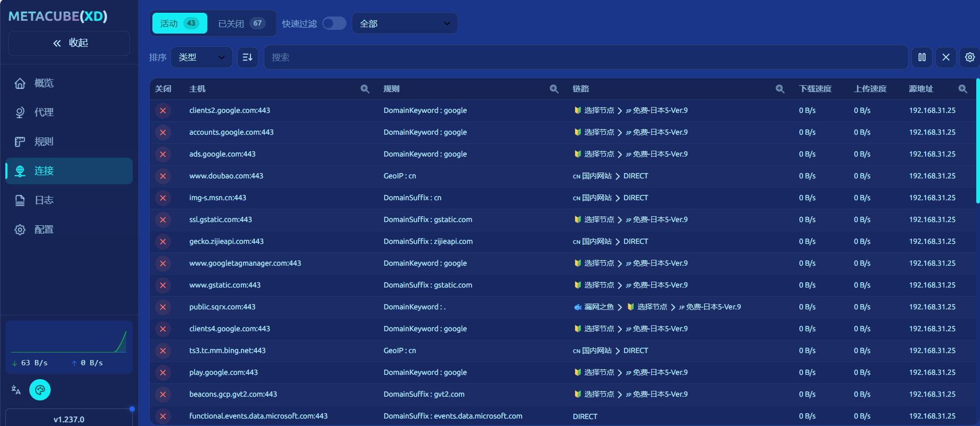
Task: Click the 搜索 search input field
Action: [586, 57]
